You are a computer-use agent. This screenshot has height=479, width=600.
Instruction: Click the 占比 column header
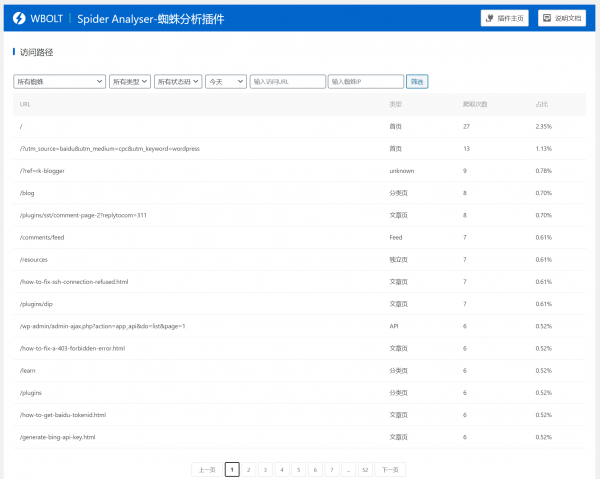(542, 104)
